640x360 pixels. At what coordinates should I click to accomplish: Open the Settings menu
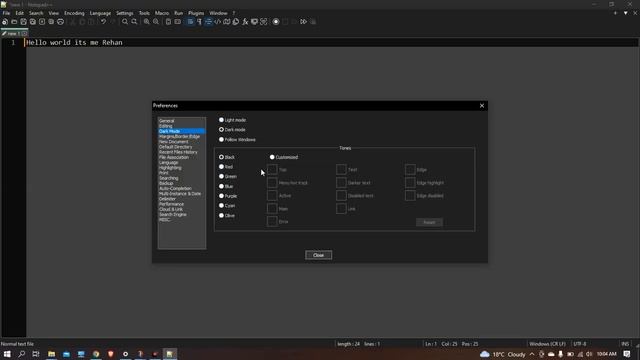(x=124, y=13)
